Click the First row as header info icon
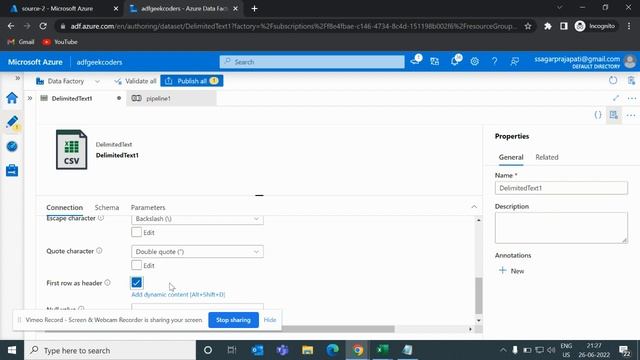This screenshot has height=360, width=640. coord(107,282)
